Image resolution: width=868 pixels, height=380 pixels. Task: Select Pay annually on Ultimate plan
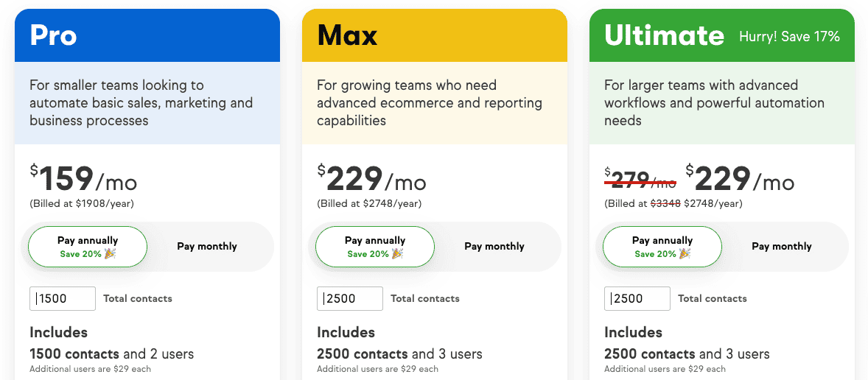(x=662, y=247)
